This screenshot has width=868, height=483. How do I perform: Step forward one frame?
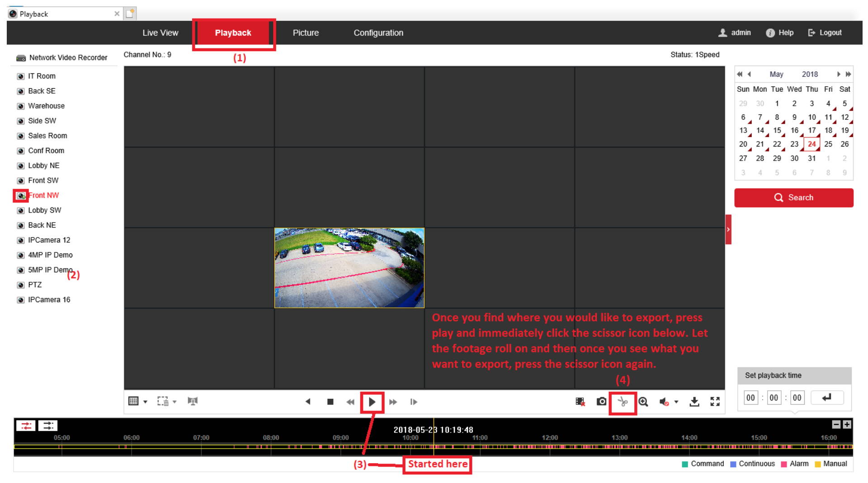pyautogui.click(x=414, y=402)
